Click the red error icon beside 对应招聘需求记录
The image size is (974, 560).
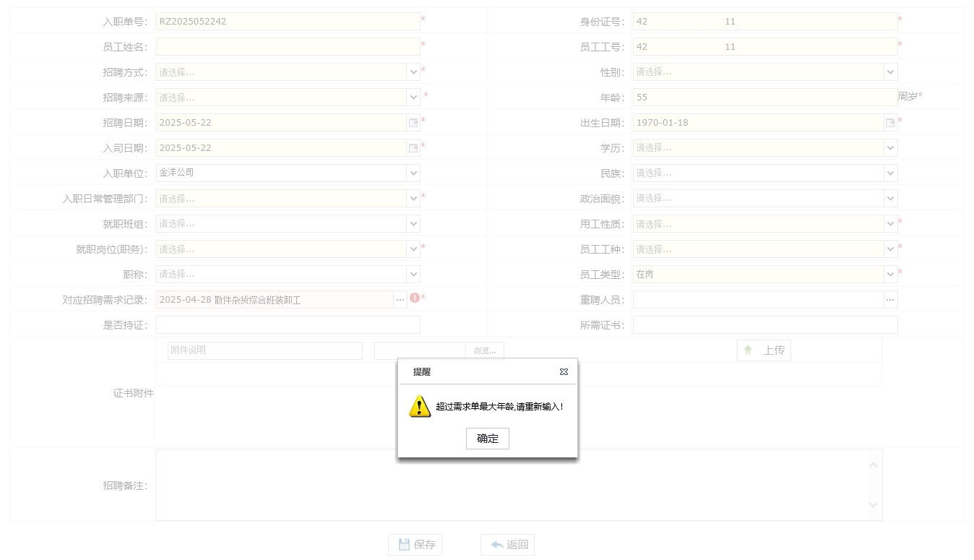coord(415,298)
